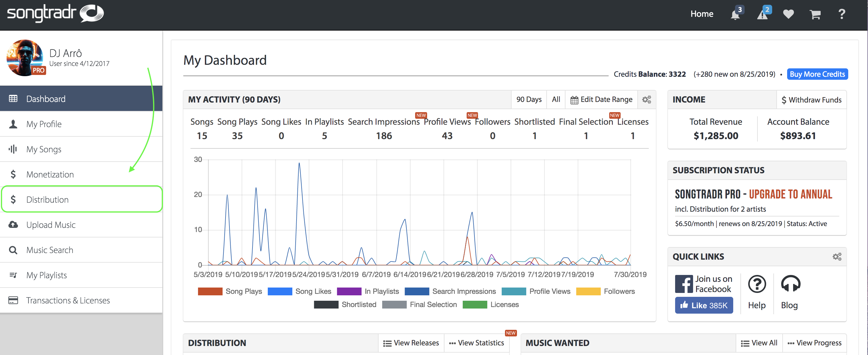Toggle Final Selection series in legend
The width and height of the screenshot is (868, 355).
pyautogui.click(x=420, y=304)
